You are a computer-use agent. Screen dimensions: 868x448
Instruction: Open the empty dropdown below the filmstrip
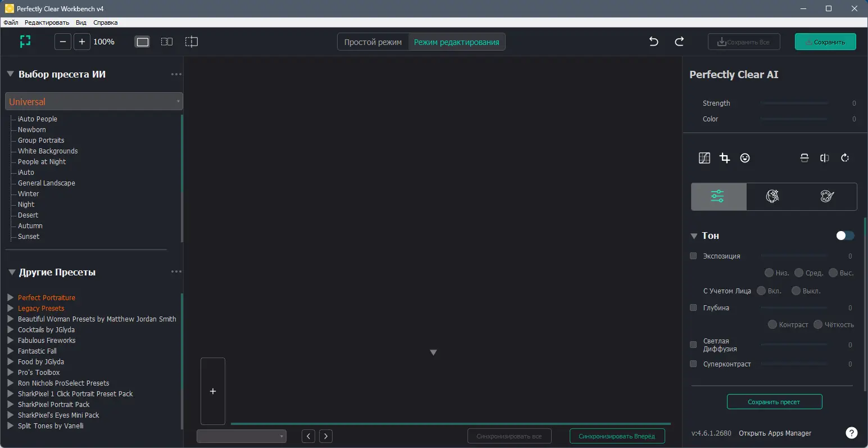click(x=242, y=436)
